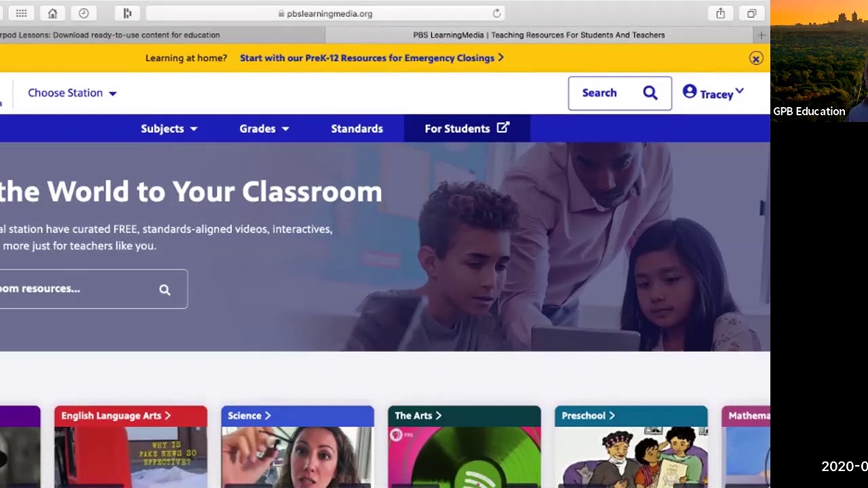Viewport: 868px width, 488px height.
Task: Open the Preschool family illustration thumbnail
Action: tap(631, 457)
